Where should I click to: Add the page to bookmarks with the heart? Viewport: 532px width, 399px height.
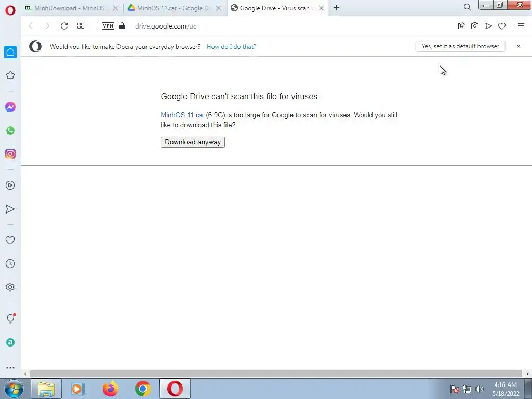pyautogui.click(x=502, y=26)
